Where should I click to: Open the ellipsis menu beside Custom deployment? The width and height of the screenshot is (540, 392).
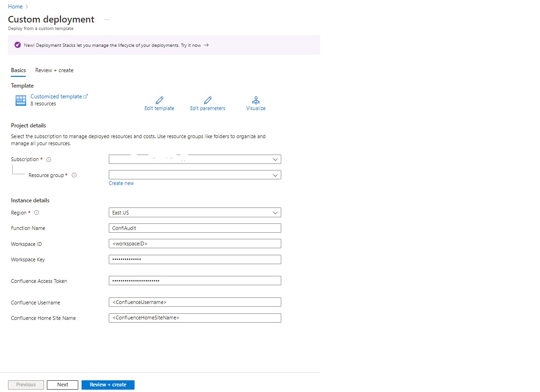coord(107,20)
